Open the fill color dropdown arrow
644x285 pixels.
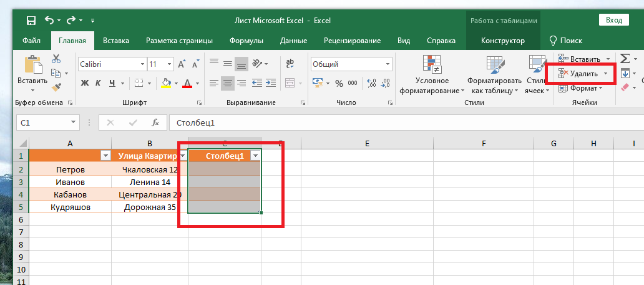pyautogui.click(x=176, y=83)
